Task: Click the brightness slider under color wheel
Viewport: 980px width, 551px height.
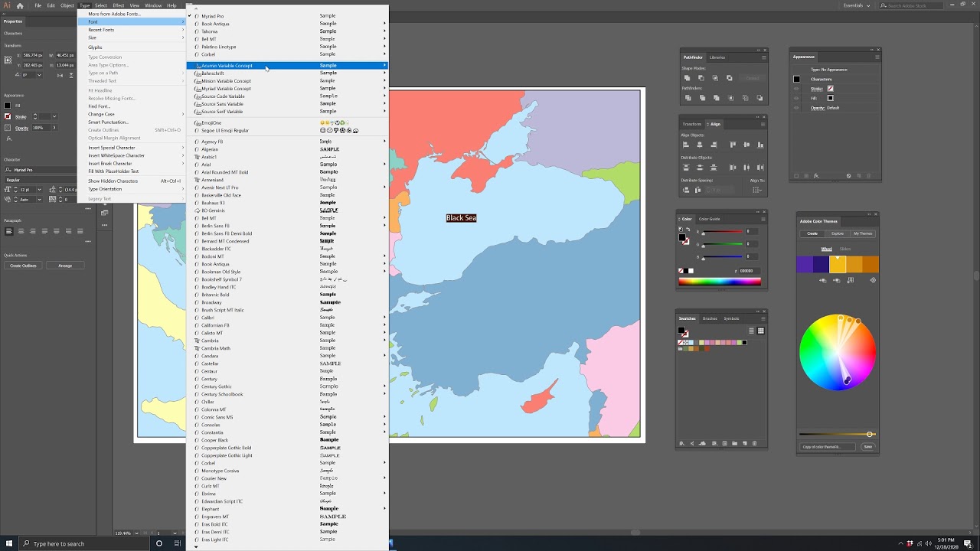Action: pyautogui.click(x=836, y=435)
